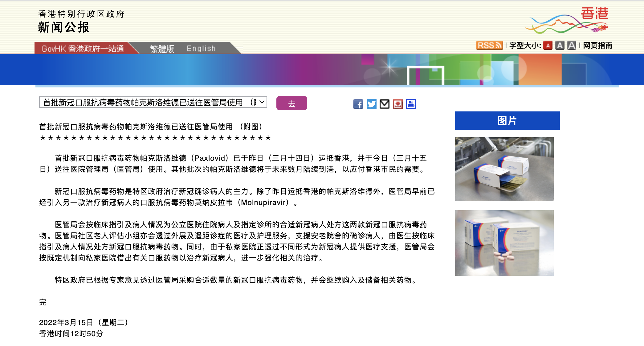Click the 新闻公报 heading title
644x346 pixels.
pyautogui.click(x=64, y=27)
